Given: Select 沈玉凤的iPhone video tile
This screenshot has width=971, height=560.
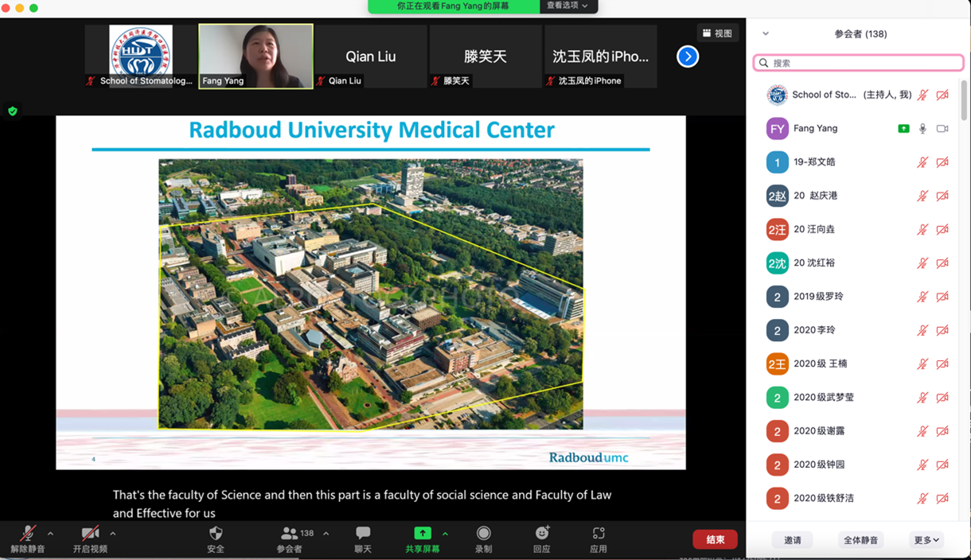Looking at the screenshot, I should tap(600, 56).
